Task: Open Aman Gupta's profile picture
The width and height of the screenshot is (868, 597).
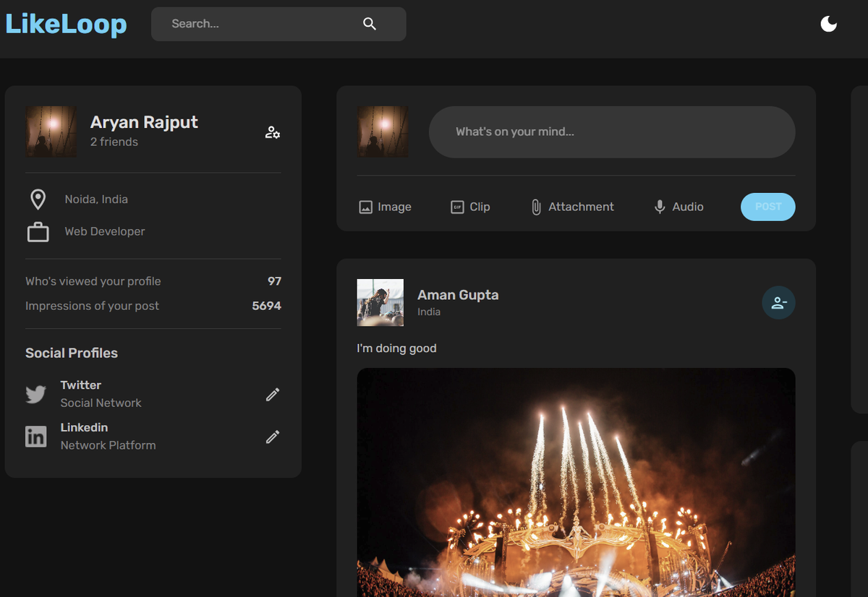Action: [380, 303]
